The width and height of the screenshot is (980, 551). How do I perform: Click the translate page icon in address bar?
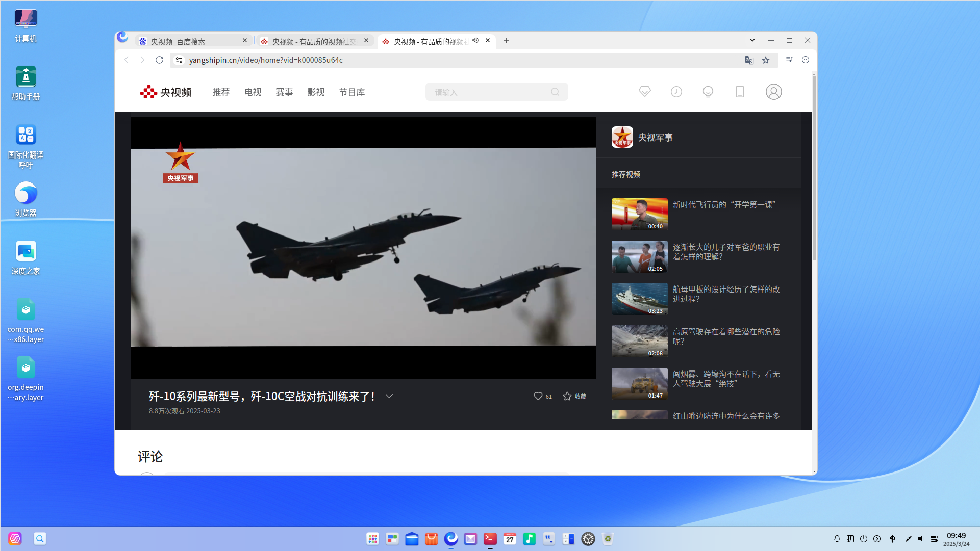point(749,60)
